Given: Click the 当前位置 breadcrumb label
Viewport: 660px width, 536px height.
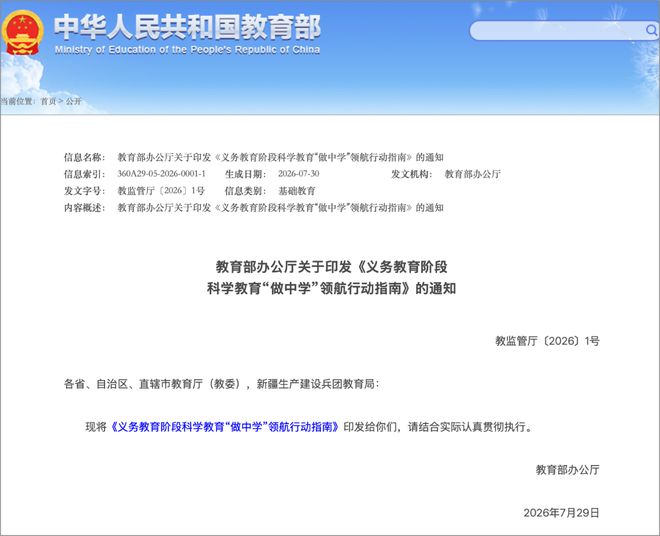Looking at the screenshot, I should (18, 101).
